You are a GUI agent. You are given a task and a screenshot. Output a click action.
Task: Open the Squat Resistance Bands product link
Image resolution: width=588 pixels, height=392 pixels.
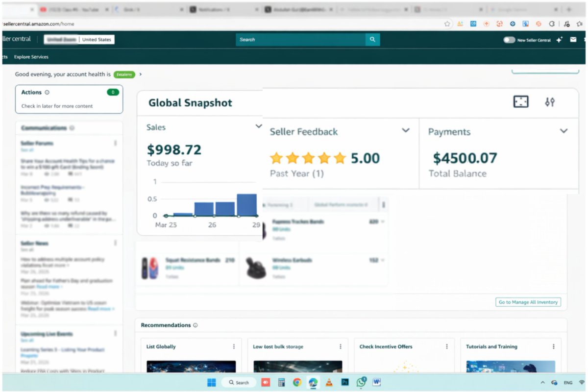pyautogui.click(x=193, y=260)
